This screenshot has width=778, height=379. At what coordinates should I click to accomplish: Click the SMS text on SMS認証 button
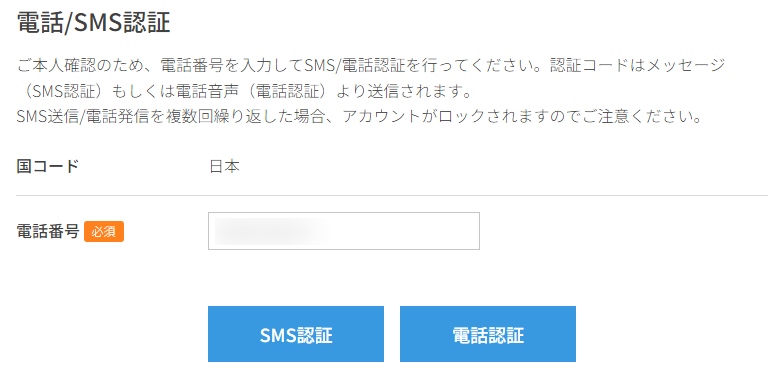click(278, 335)
